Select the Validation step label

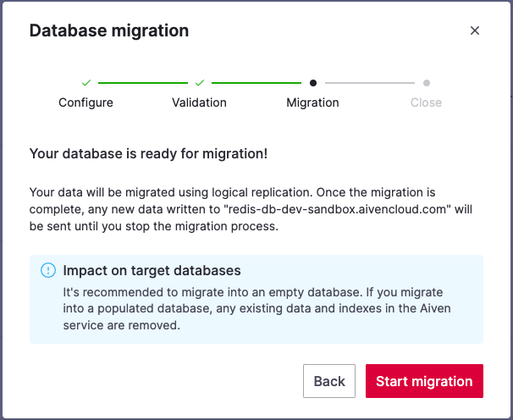point(199,102)
